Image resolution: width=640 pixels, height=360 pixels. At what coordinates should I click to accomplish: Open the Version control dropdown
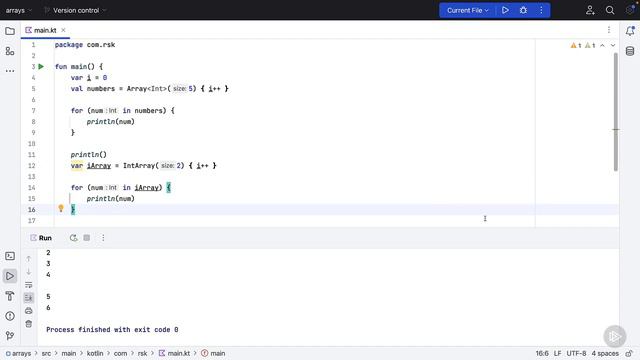click(x=75, y=10)
